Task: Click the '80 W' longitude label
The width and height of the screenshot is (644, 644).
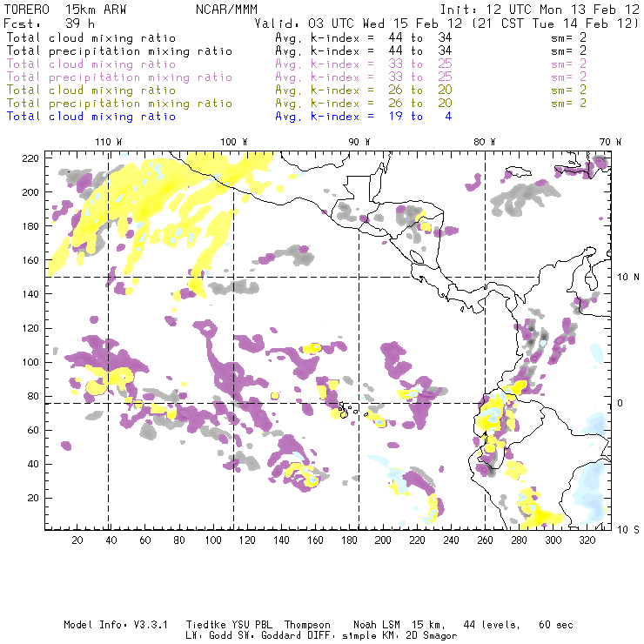Action: tap(484, 142)
